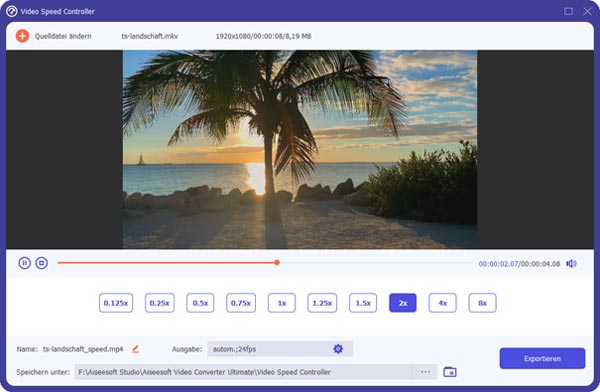Set playback speed to 4x
This screenshot has width=600, height=392.
[x=442, y=303]
